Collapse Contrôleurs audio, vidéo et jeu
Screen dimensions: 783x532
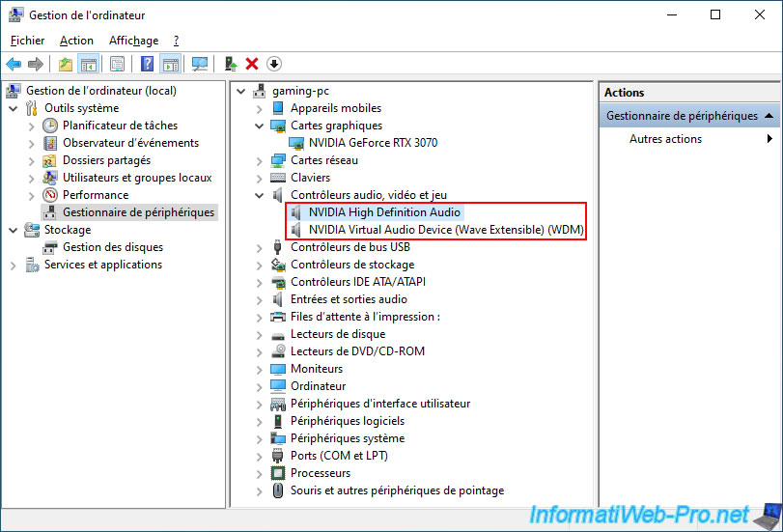pos(259,195)
